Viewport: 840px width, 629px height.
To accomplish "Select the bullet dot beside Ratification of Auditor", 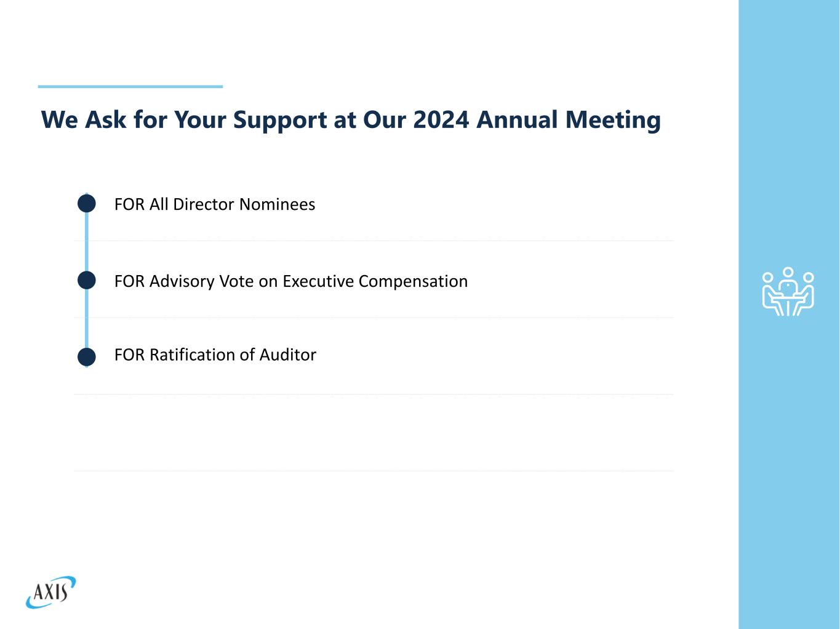I will point(87,357).
